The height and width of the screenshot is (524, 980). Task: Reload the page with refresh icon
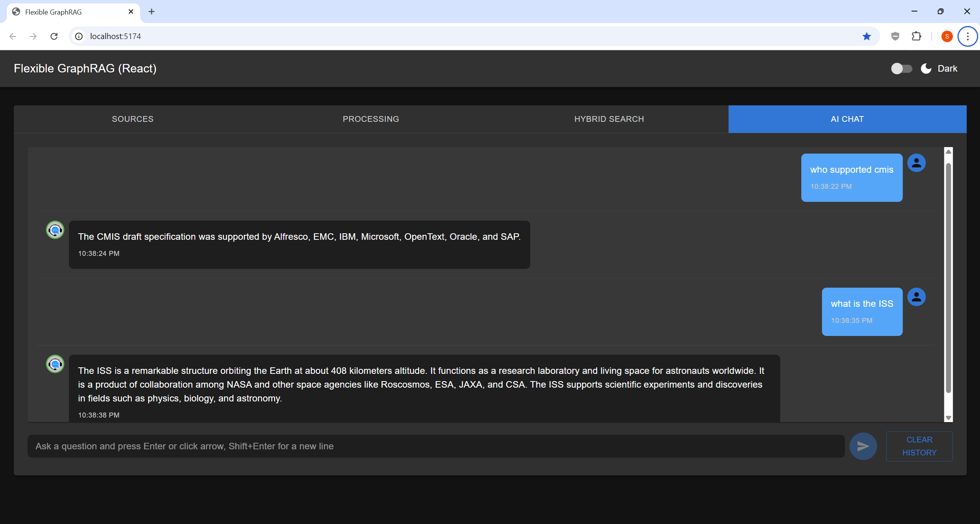coord(54,36)
